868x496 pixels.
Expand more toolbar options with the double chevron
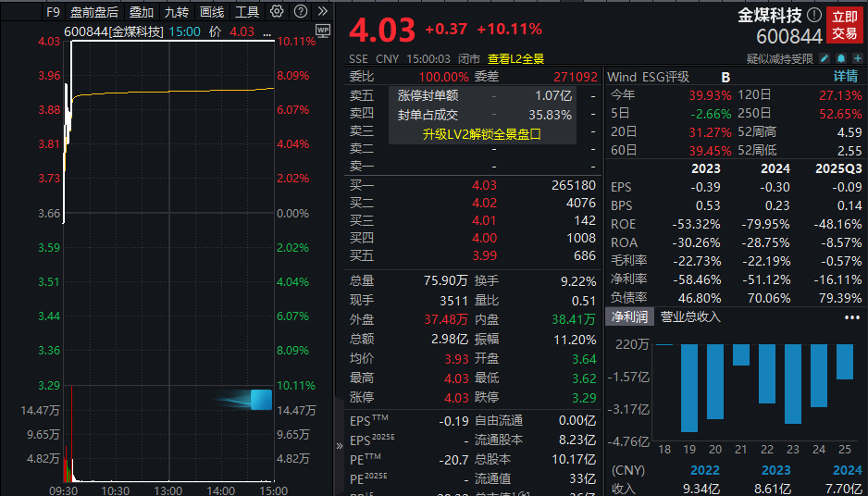click(323, 11)
